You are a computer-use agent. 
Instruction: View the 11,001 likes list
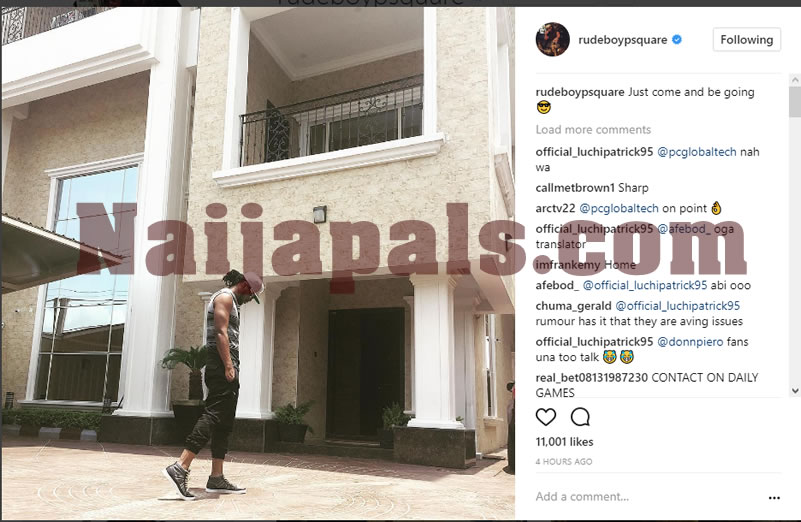point(564,442)
